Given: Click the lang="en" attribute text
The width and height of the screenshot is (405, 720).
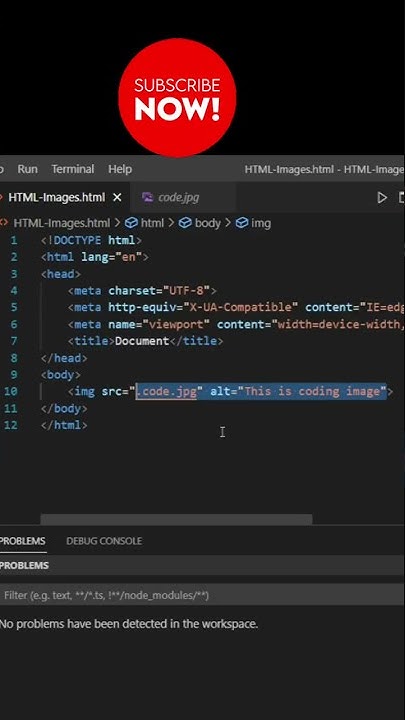Looking at the screenshot, I should click(x=112, y=257).
